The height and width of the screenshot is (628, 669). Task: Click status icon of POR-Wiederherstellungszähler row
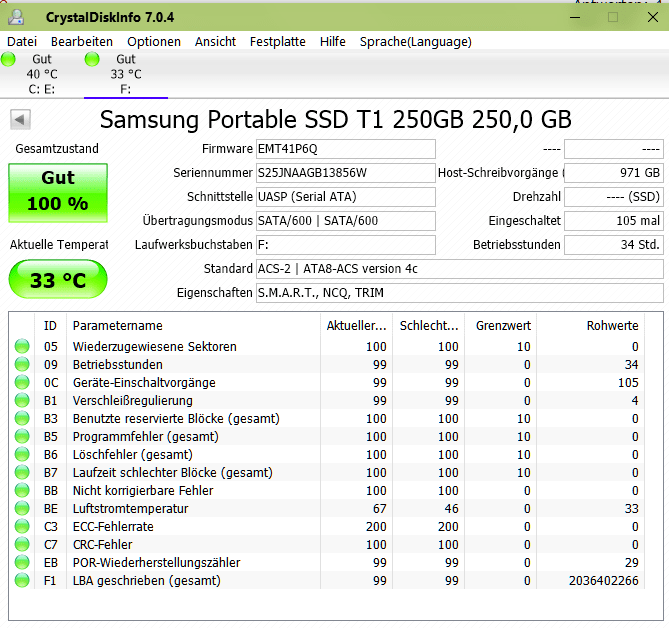[x=22, y=562]
